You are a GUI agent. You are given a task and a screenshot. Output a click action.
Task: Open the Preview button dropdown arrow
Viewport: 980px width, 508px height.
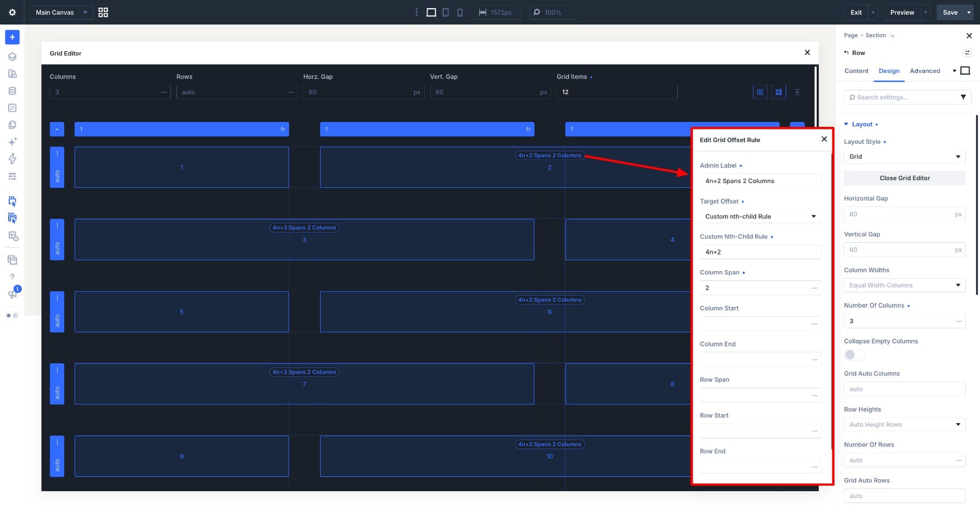click(x=926, y=12)
